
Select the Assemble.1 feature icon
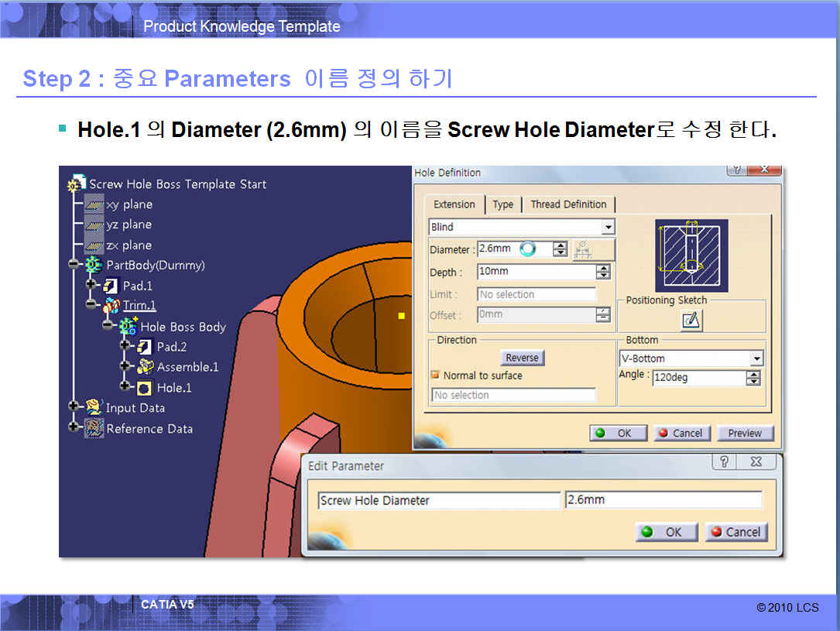pos(145,367)
